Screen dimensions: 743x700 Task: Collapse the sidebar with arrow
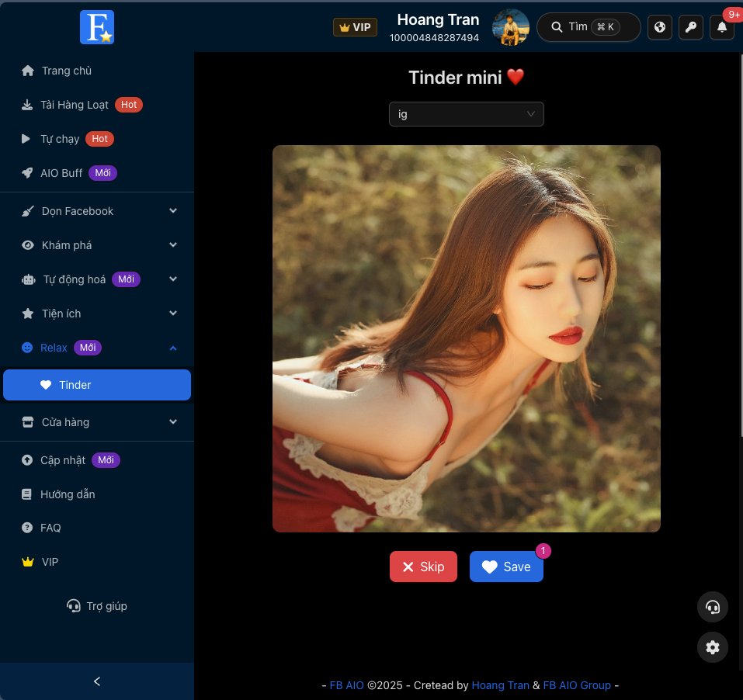(97, 681)
